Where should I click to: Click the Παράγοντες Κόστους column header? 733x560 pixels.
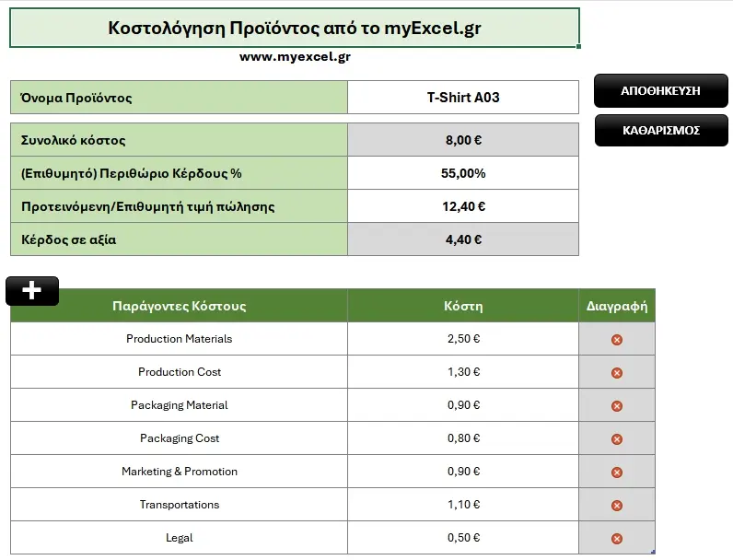pyautogui.click(x=179, y=306)
